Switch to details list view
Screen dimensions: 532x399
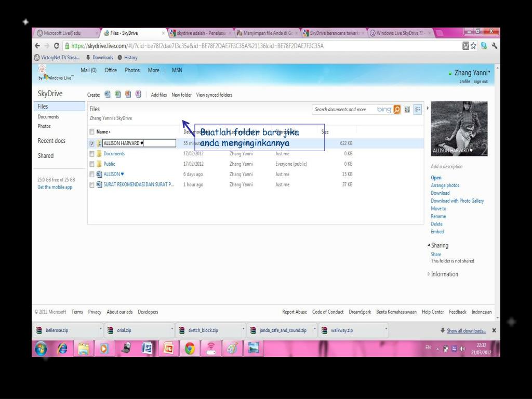click(x=418, y=109)
